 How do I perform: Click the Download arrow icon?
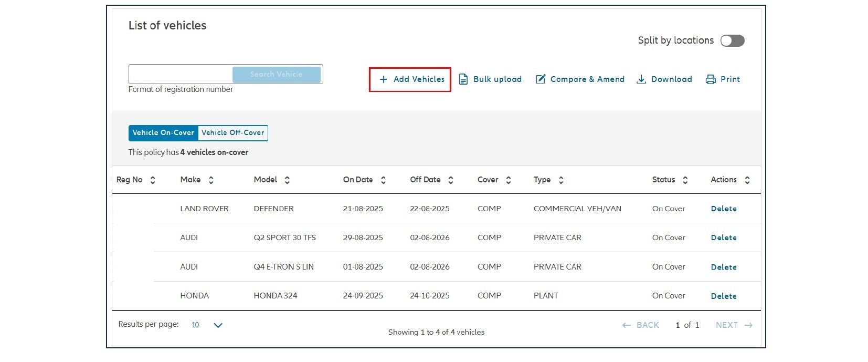pos(641,79)
